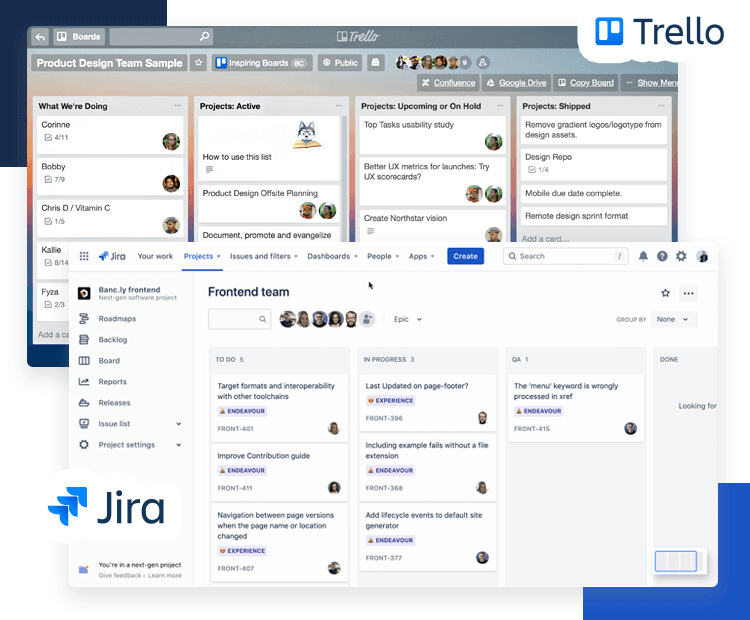Open Roadmaps in Jira sidebar

117,319
